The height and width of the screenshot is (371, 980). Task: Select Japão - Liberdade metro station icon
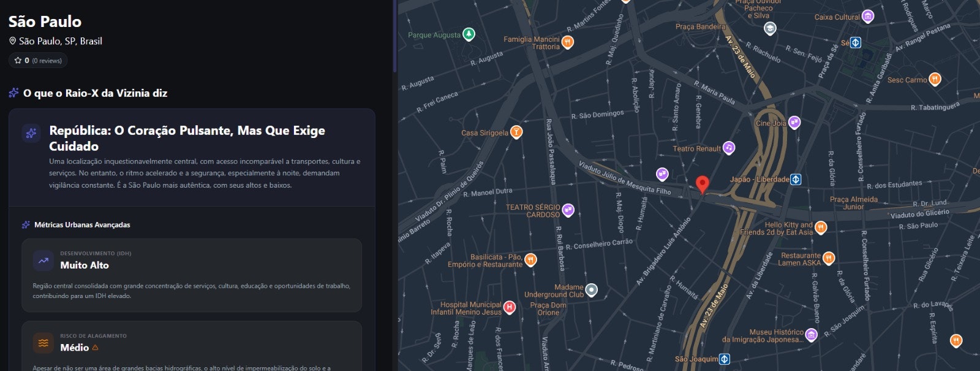tap(796, 180)
